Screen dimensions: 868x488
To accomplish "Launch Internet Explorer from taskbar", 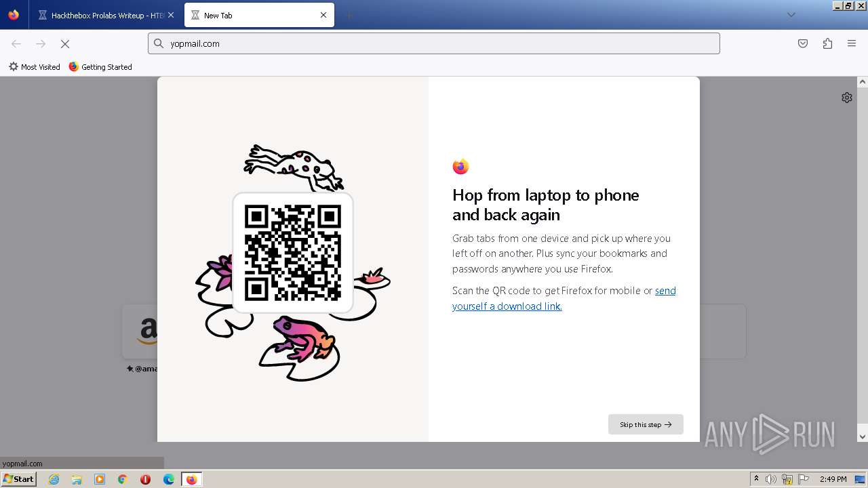I will pyautogui.click(x=54, y=479).
